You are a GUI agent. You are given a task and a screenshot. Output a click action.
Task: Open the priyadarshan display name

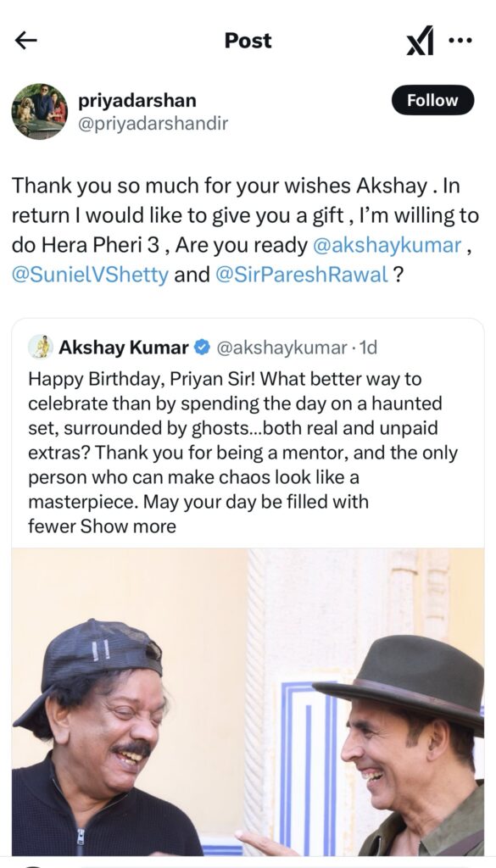(137, 100)
